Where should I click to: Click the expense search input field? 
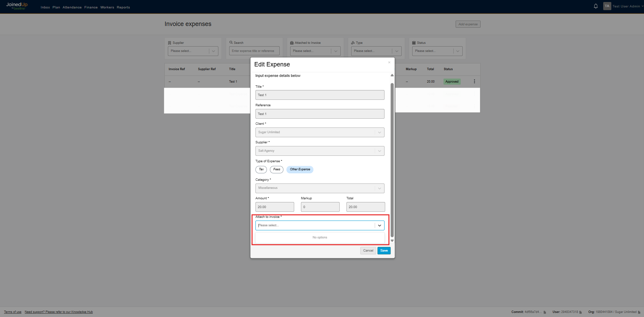point(254,51)
